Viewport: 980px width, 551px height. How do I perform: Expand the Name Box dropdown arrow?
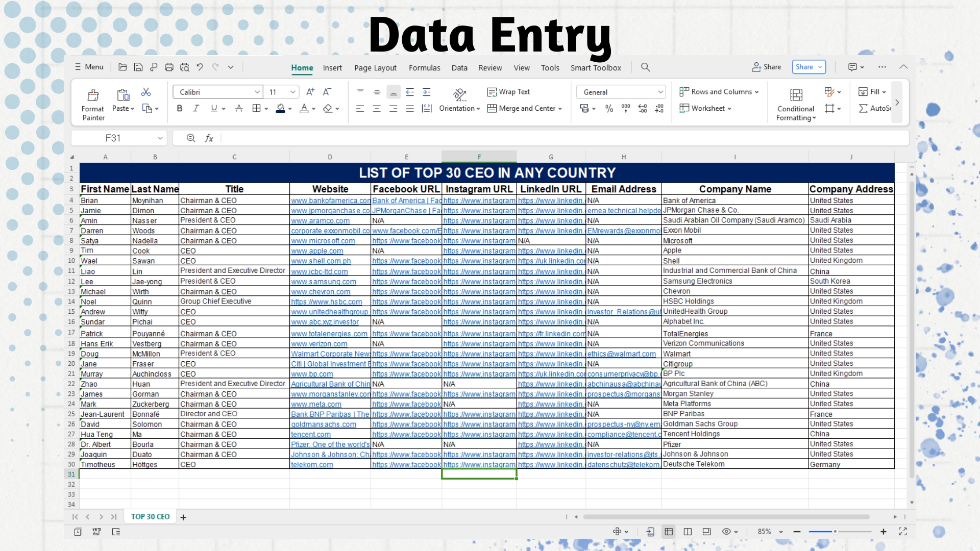(x=160, y=138)
